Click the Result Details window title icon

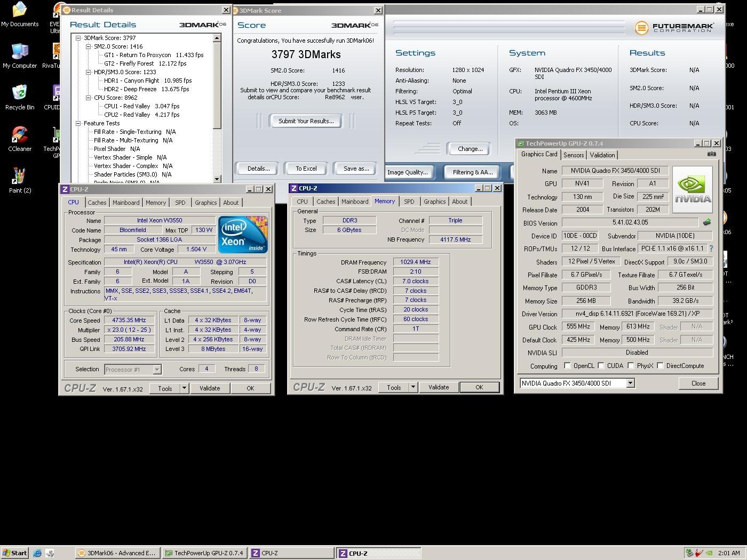point(67,10)
